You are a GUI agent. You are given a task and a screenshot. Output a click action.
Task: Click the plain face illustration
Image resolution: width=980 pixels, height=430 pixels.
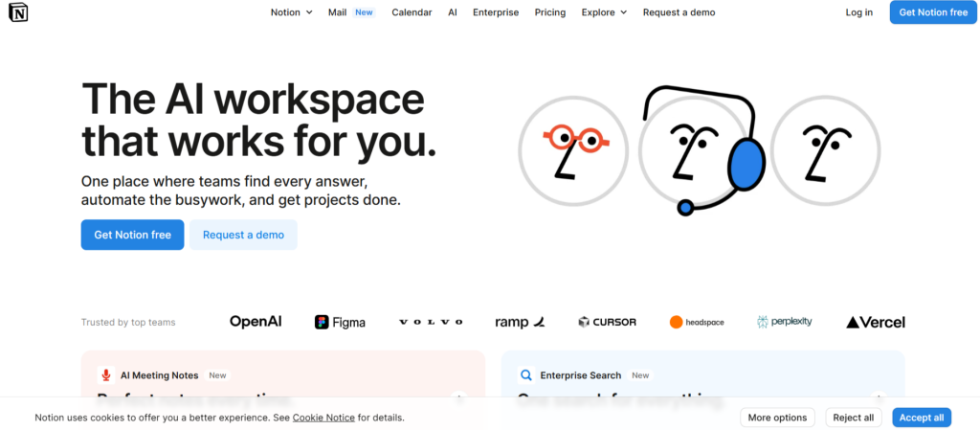point(825,150)
